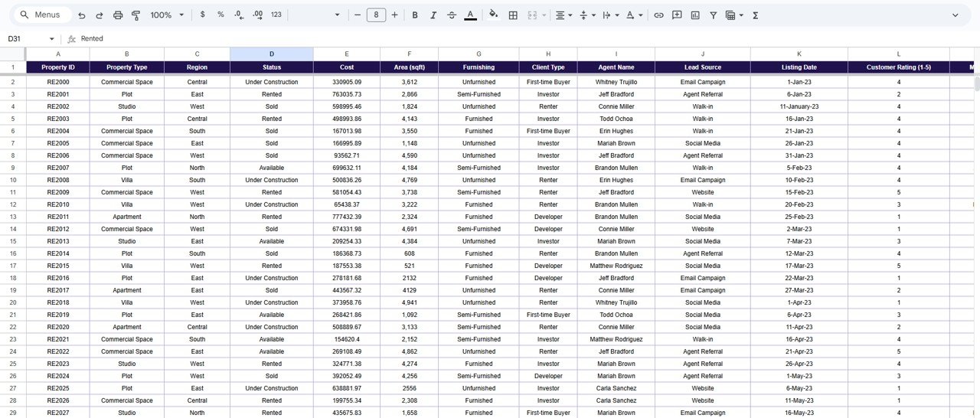
Task: Open the Functions sigma icon
Action: pos(756,15)
